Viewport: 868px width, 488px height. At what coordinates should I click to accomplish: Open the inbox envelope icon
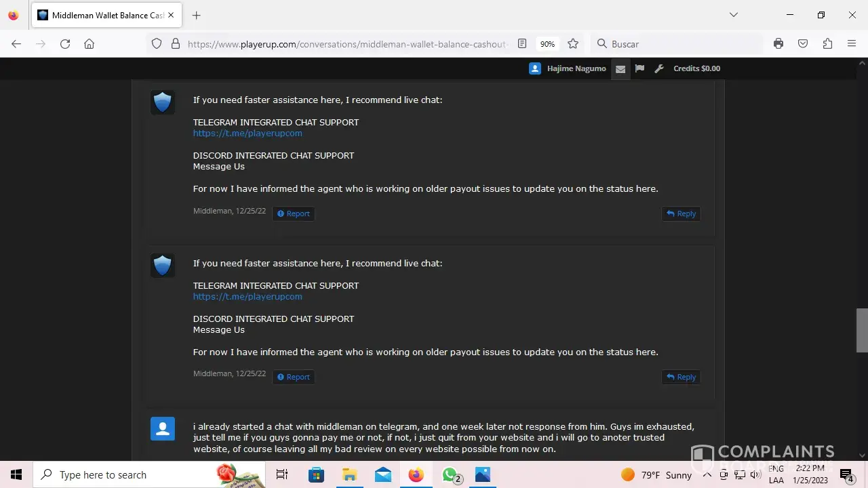point(620,68)
